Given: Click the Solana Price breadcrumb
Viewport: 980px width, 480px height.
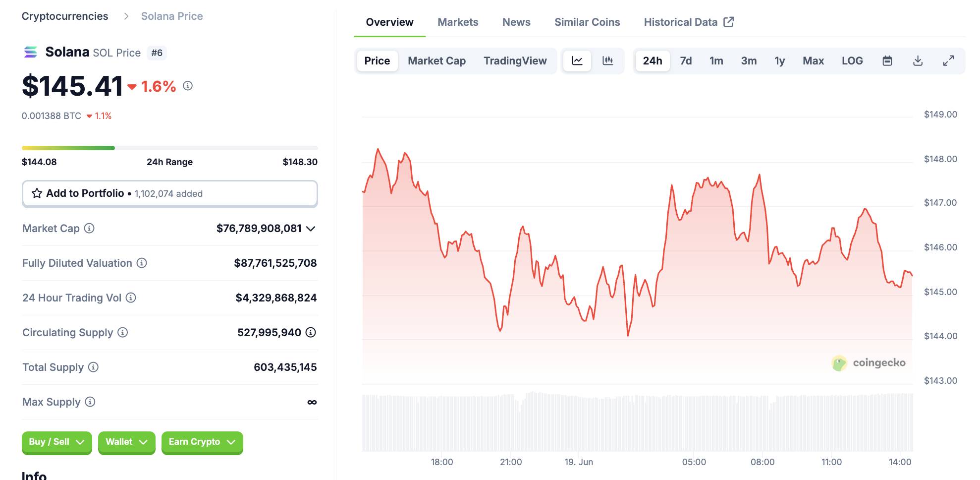Looking at the screenshot, I should point(172,16).
